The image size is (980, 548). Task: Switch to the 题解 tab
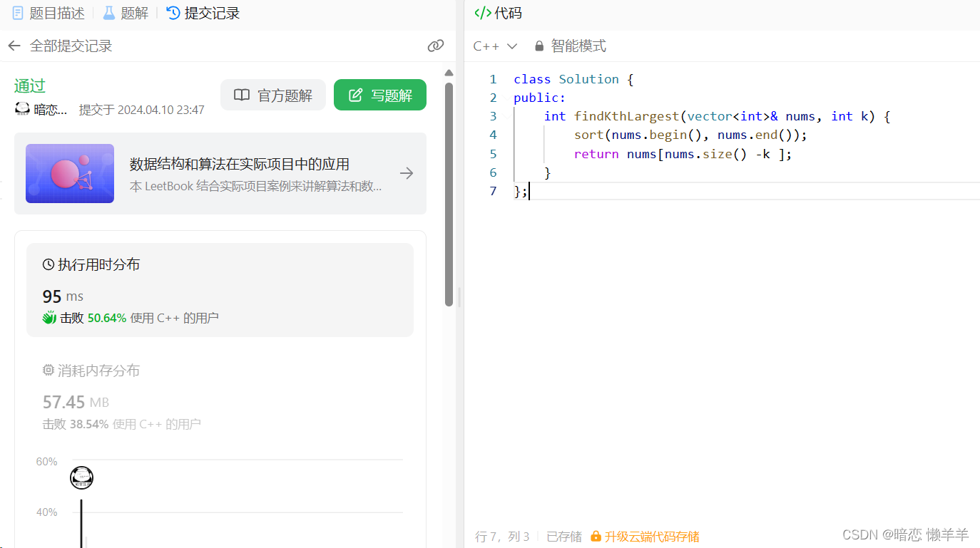(x=125, y=12)
